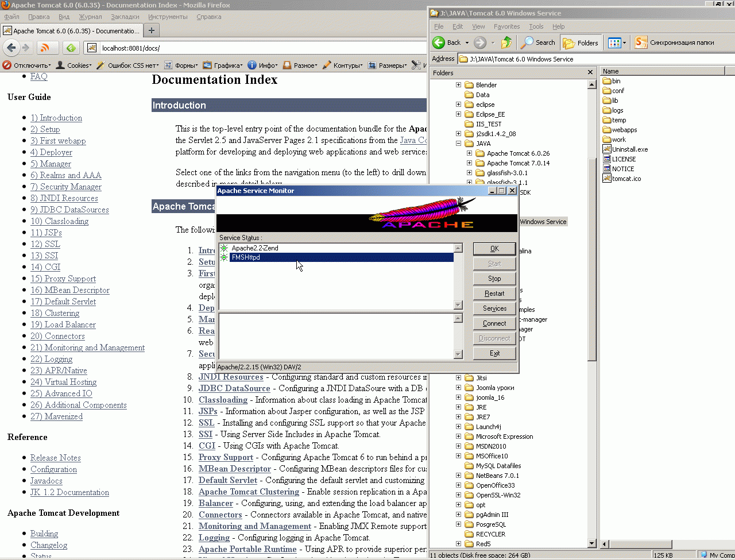Stop the selected service
This screenshot has height=560, width=735.
pos(494,279)
